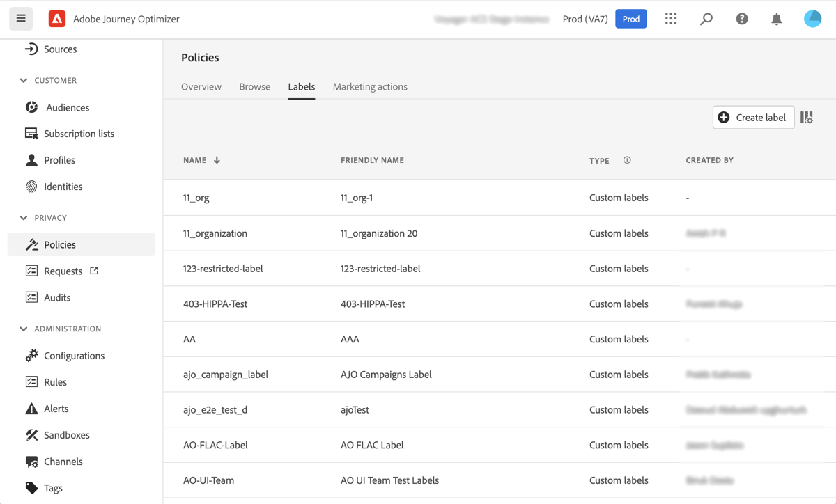This screenshot has width=836, height=504.
Task: Click the Prod sandbox button
Action: (630, 19)
